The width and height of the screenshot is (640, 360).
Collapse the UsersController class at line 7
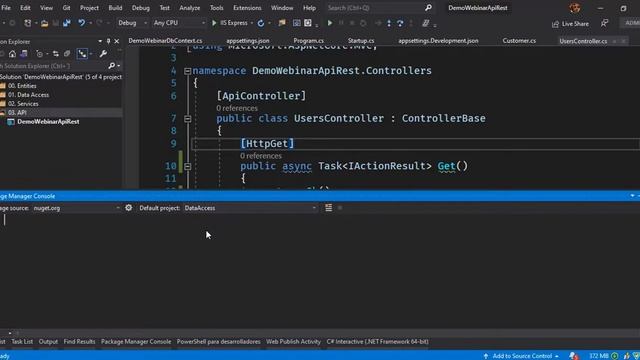pyautogui.click(x=188, y=119)
